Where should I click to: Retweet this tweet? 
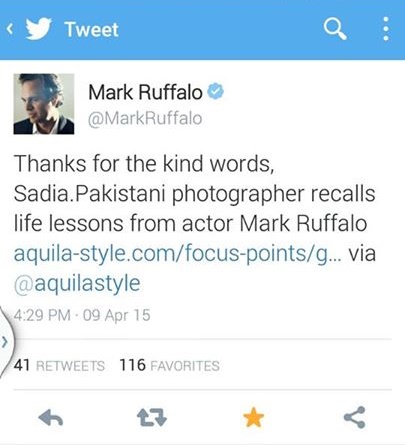point(152,417)
